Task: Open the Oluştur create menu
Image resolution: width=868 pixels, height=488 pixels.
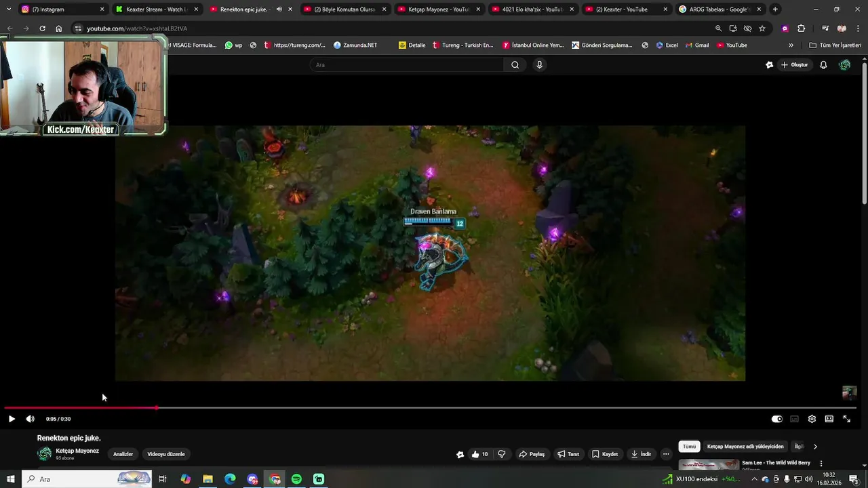Action: click(x=795, y=64)
